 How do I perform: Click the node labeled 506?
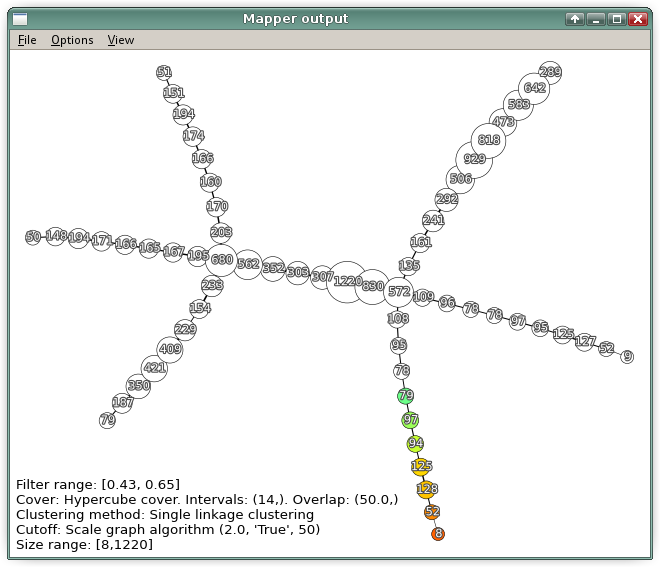pos(460,179)
